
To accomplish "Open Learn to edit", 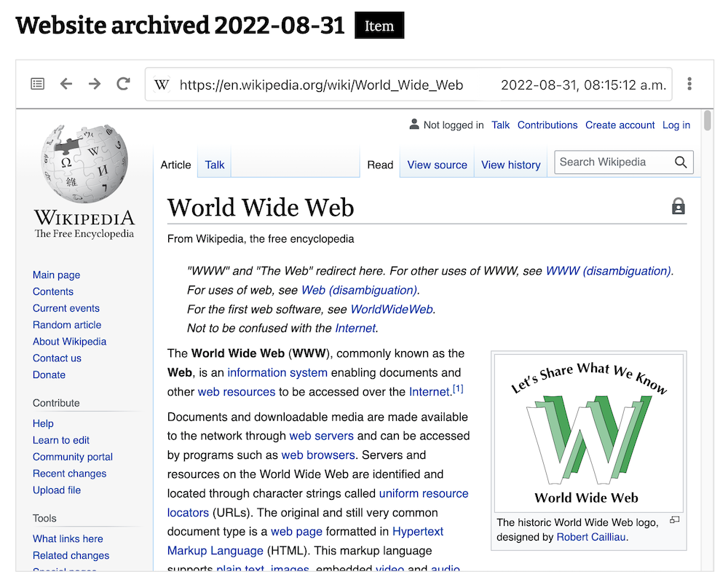I will coord(61,441).
